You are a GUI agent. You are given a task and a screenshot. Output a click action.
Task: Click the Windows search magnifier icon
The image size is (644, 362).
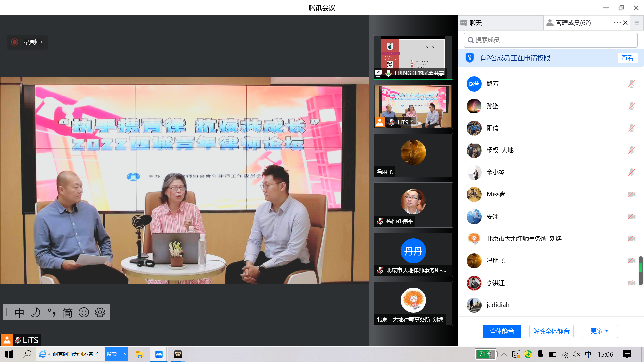coord(27,354)
